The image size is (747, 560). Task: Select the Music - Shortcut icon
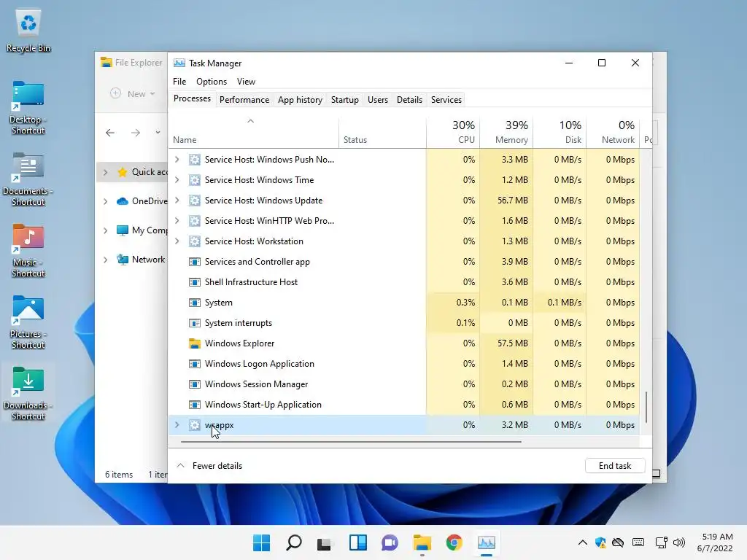tap(28, 251)
